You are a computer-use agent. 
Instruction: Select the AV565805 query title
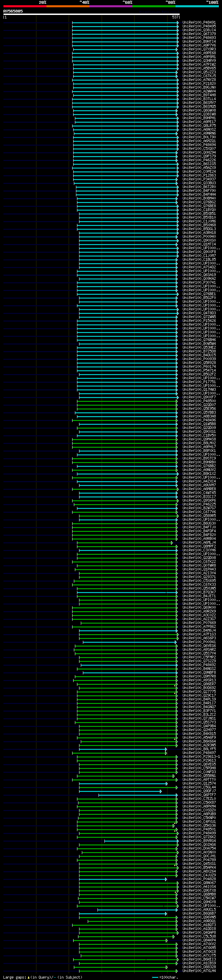[13, 11]
